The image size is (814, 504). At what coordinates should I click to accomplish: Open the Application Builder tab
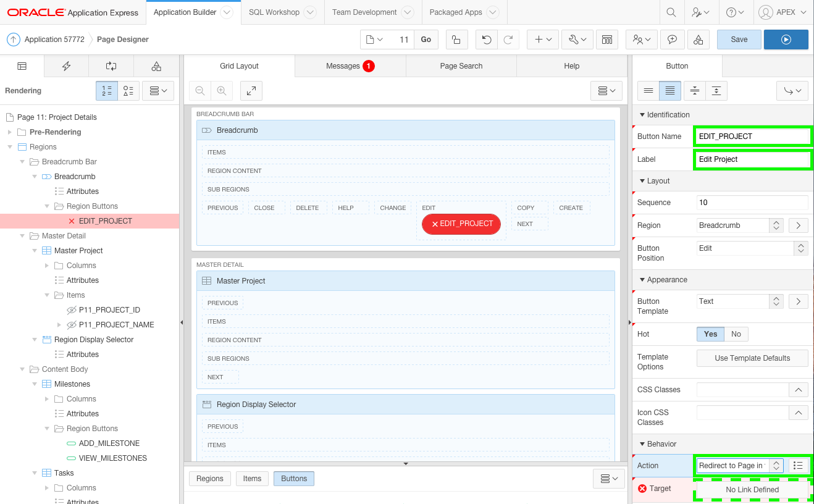click(193, 12)
